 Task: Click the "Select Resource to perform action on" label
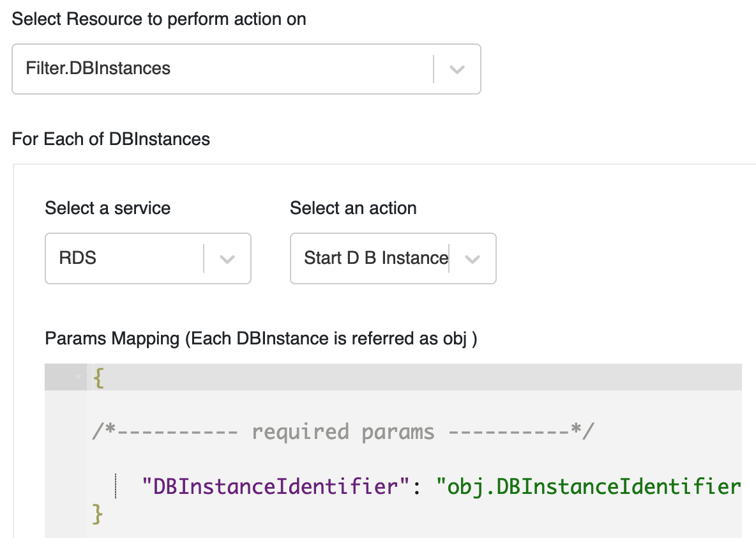coord(159,19)
